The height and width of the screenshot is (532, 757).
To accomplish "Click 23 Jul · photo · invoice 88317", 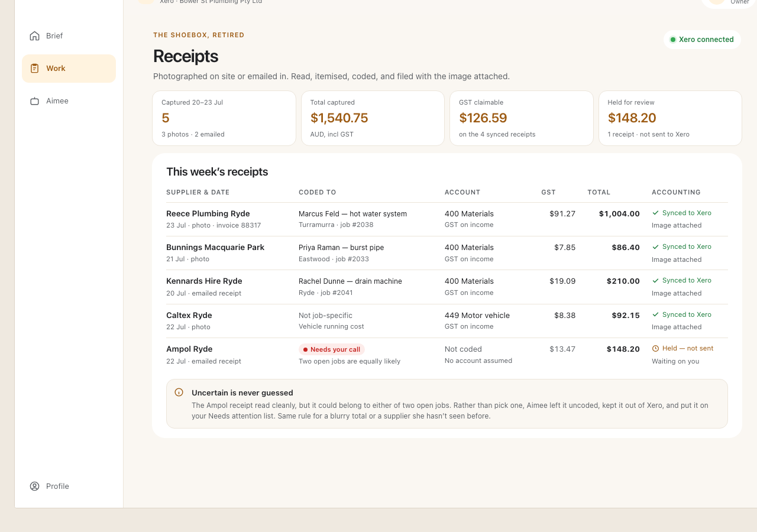I will [x=213, y=225].
